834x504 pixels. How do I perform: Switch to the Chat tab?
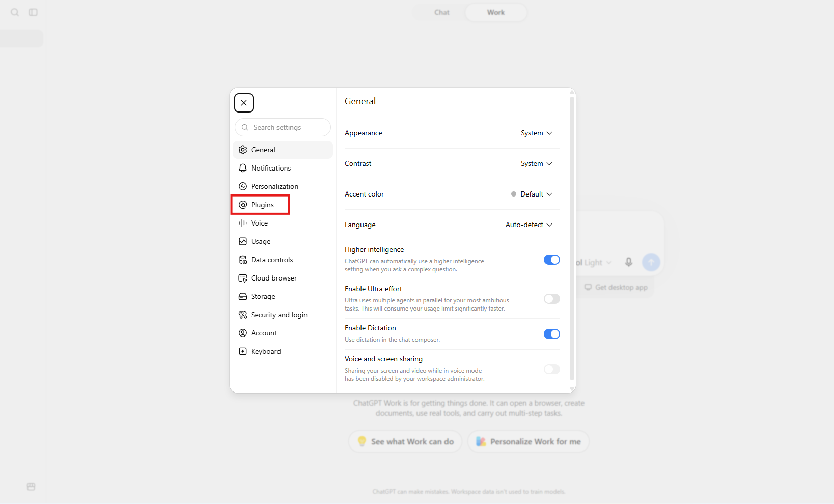coord(441,12)
